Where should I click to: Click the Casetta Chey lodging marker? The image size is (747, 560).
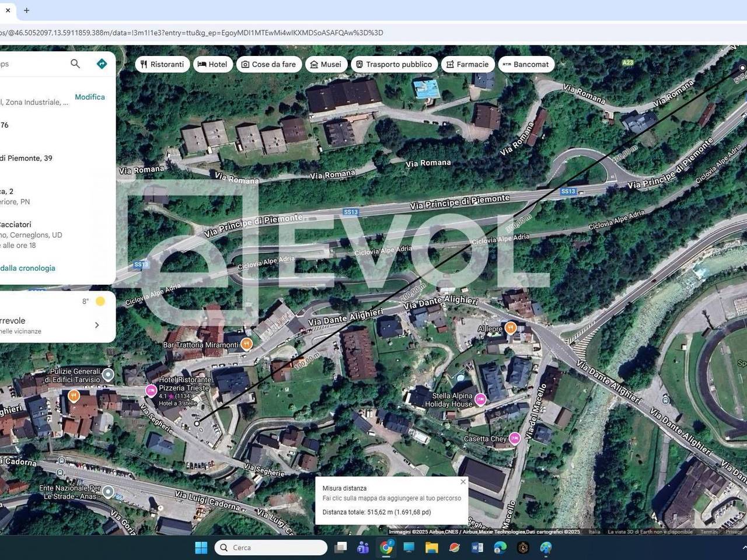click(x=514, y=439)
